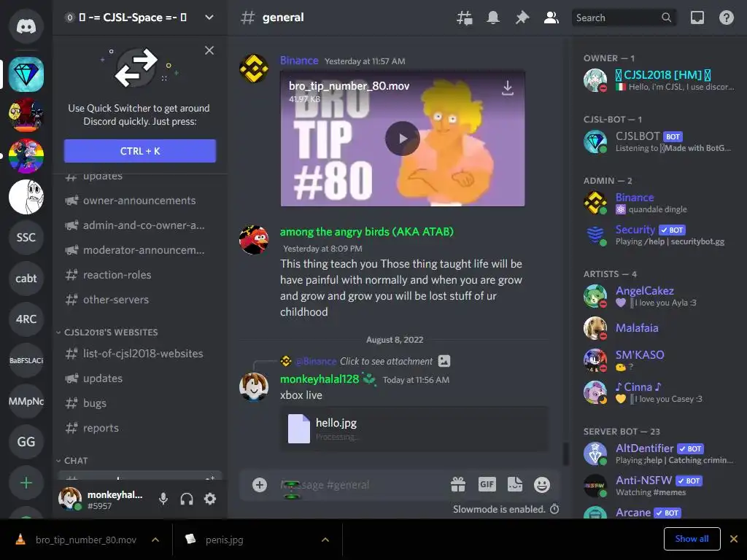Select SM'KASO in member list
The height and width of the screenshot is (560, 747).
click(x=659, y=360)
